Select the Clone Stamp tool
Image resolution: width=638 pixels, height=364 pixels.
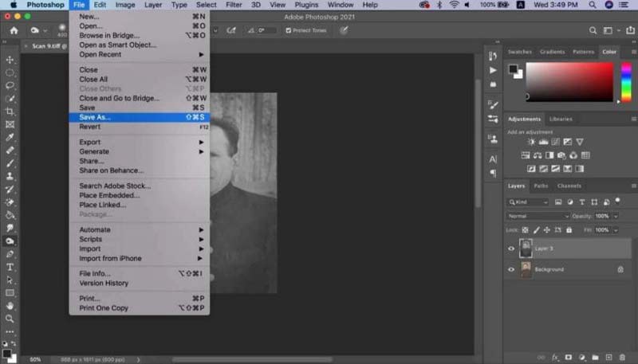tap(10, 176)
